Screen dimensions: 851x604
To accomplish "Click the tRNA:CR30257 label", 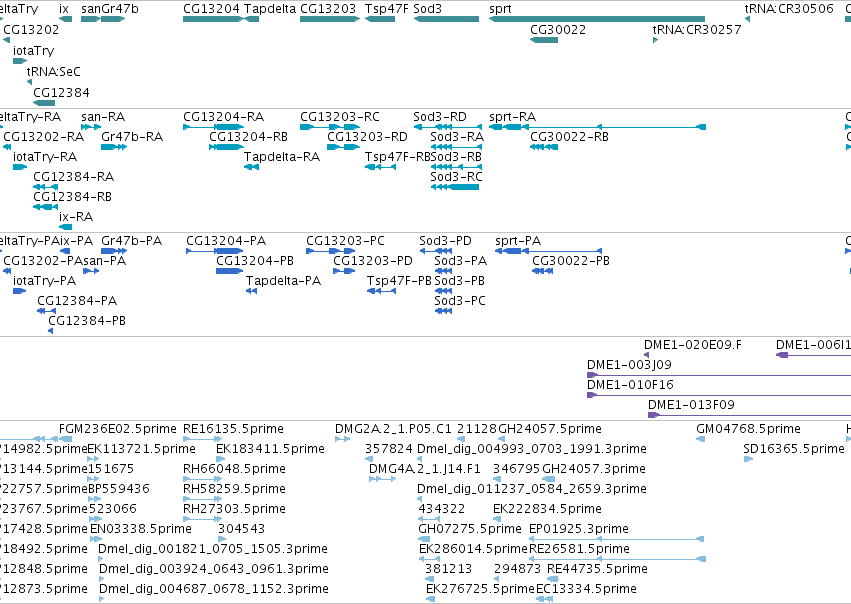I will [x=697, y=30].
